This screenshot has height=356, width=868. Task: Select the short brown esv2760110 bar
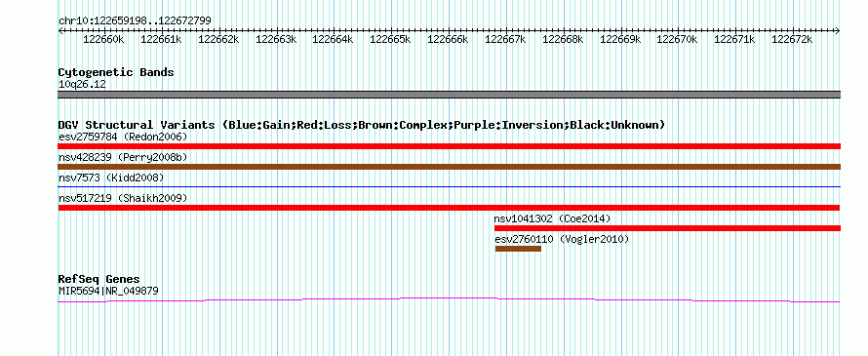pyautogui.click(x=518, y=249)
